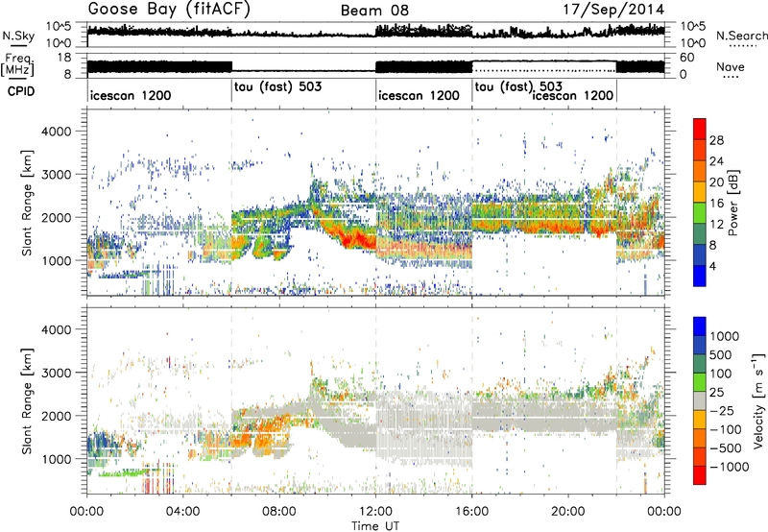Click the "4000" tick of the power panel

click(56, 132)
